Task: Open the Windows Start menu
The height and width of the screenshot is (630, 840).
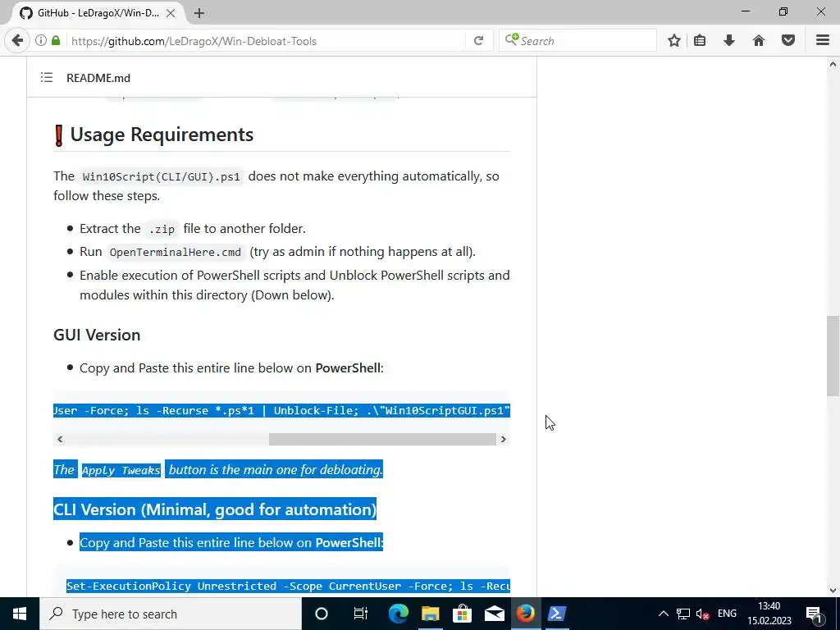Action: pos(20,614)
